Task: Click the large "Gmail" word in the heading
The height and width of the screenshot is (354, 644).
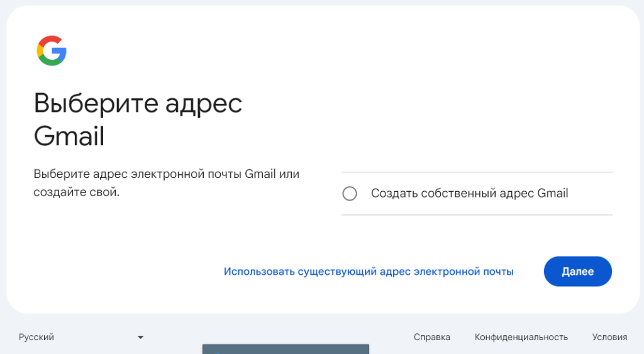Action: pos(69,136)
